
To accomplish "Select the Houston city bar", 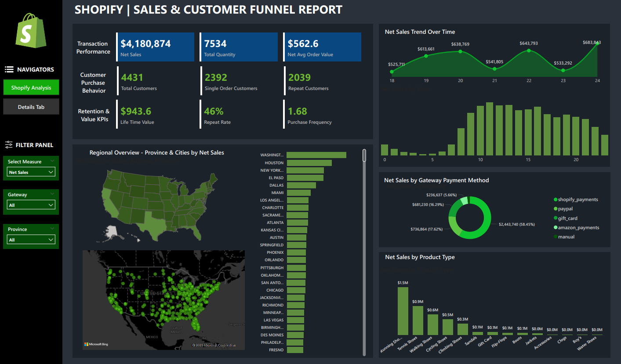I will (309, 162).
